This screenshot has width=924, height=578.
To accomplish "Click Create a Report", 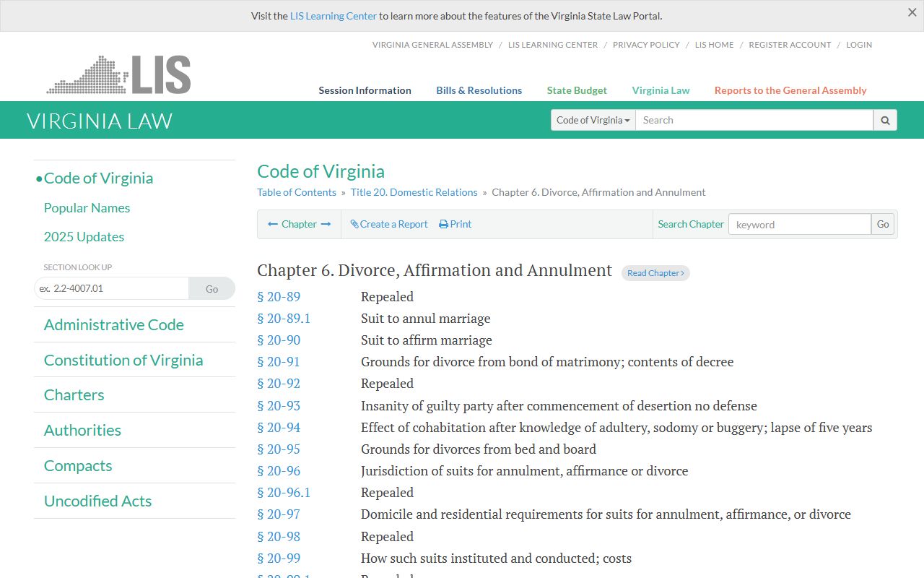I will (x=389, y=224).
